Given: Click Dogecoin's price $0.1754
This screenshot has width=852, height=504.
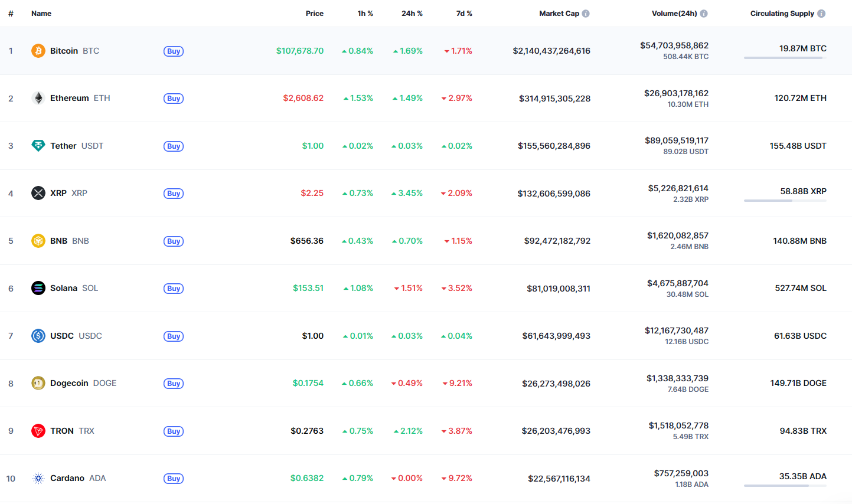Looking at the screenshot, I should pyautogui.click(x=308, y=383).
